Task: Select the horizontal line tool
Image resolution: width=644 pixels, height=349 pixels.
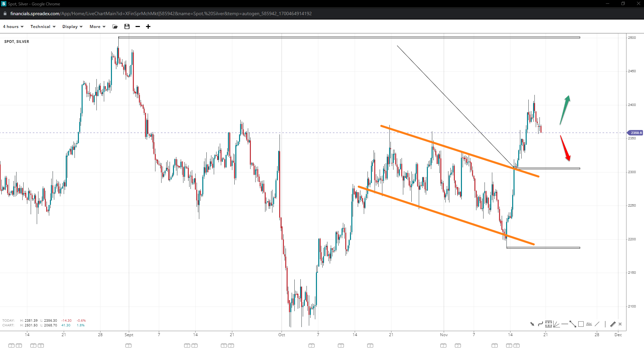Action: pyautogui.click(x=565, y=324)
